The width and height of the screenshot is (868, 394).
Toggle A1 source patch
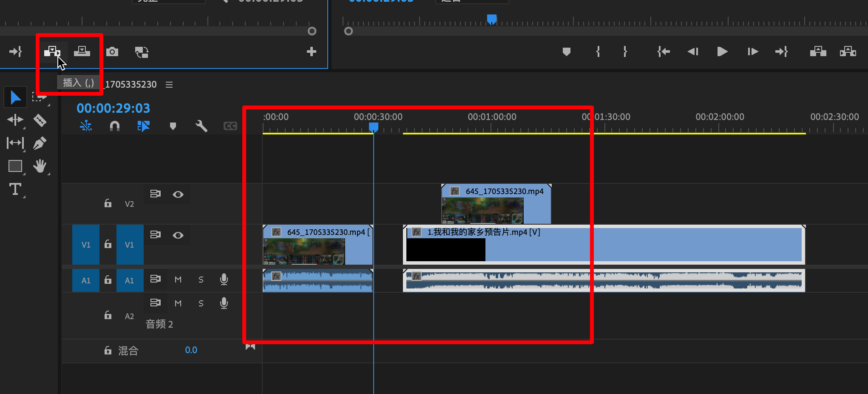[x=86, y=280]
